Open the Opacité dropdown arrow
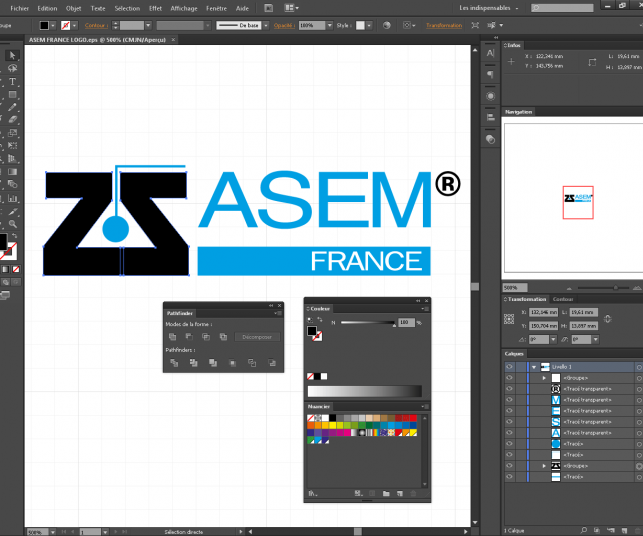The image size is (643, 536). click(x=330, y=25)
